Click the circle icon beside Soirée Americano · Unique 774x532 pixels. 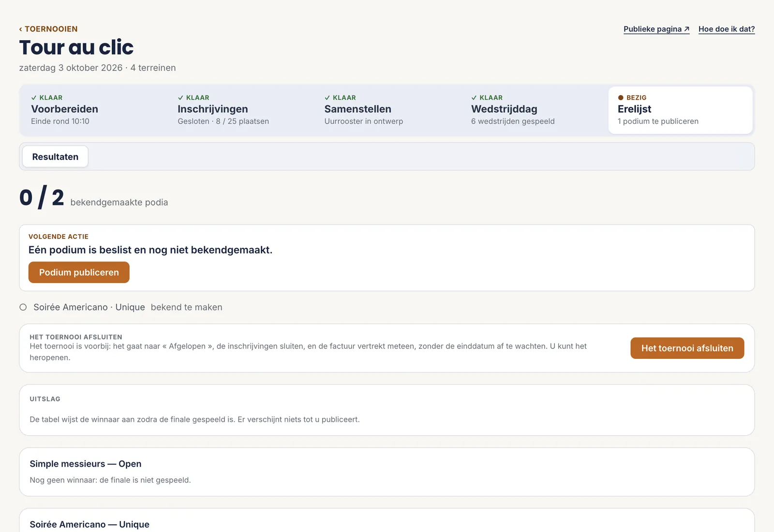[x=23, y=307]
